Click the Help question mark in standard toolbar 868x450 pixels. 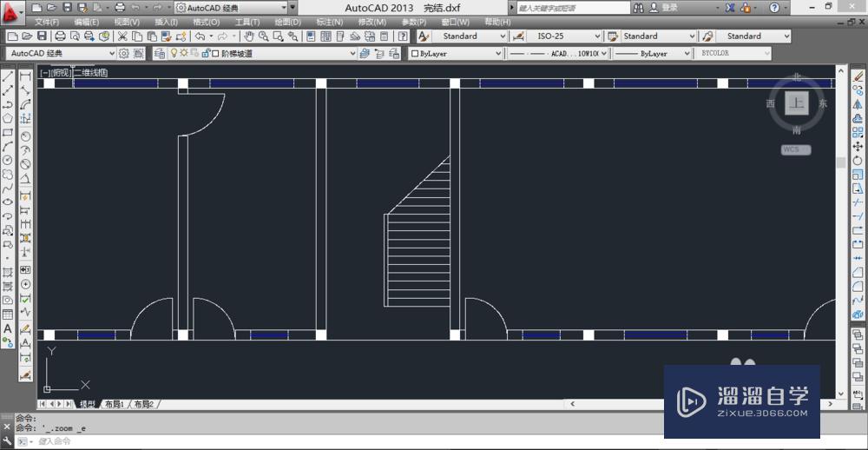[404, 36]
